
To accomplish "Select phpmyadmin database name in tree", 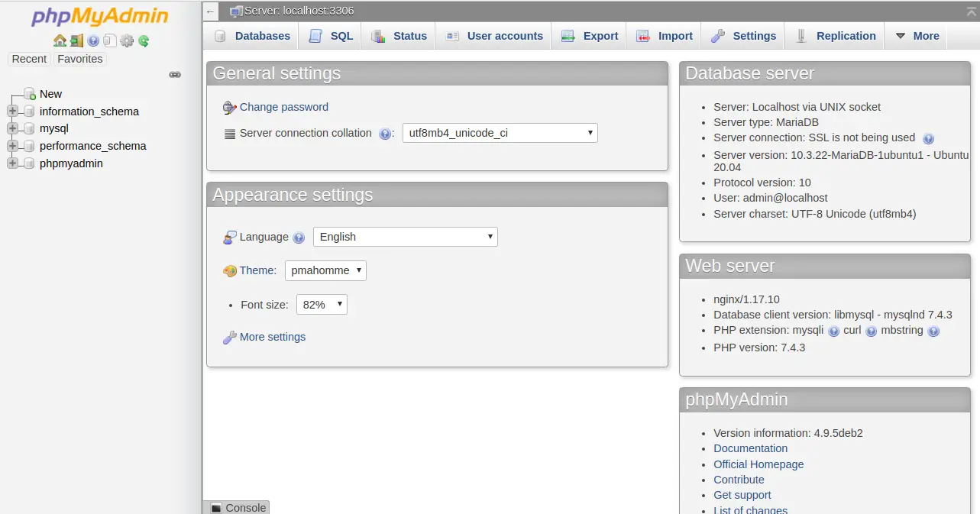I will [x=71, y=163].
